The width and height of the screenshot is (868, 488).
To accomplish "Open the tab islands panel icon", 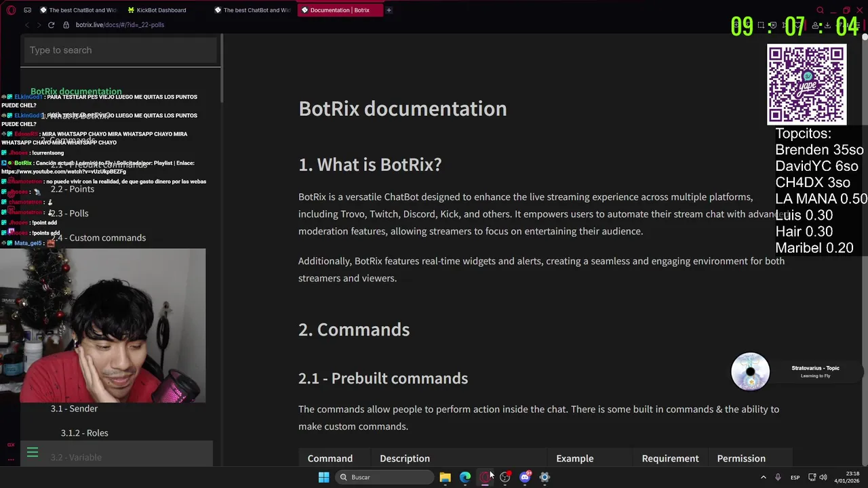I will pyautogui.click(x=27, y=10).
